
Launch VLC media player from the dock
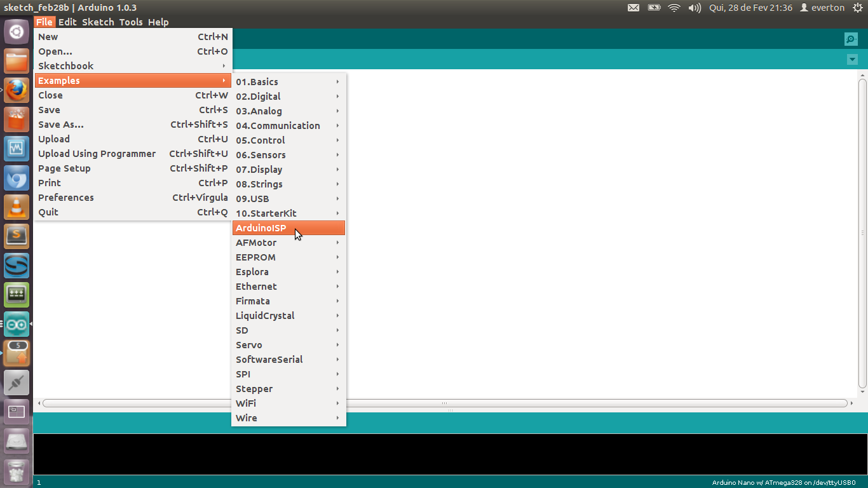[16, 207]
